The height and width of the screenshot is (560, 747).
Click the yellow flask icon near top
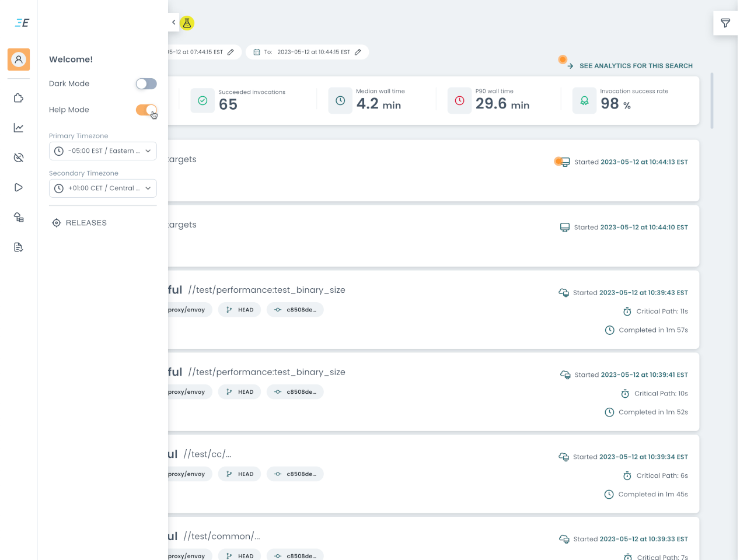[187, 23]
